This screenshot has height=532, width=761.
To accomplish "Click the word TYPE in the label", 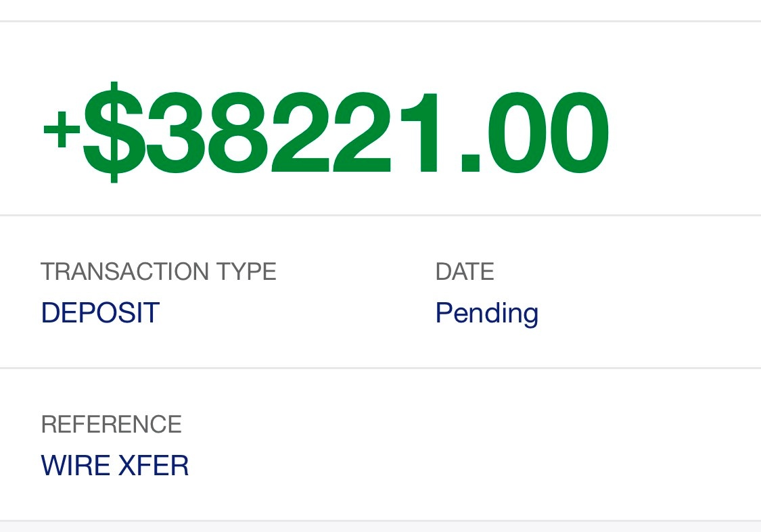I will click(246, 272).
